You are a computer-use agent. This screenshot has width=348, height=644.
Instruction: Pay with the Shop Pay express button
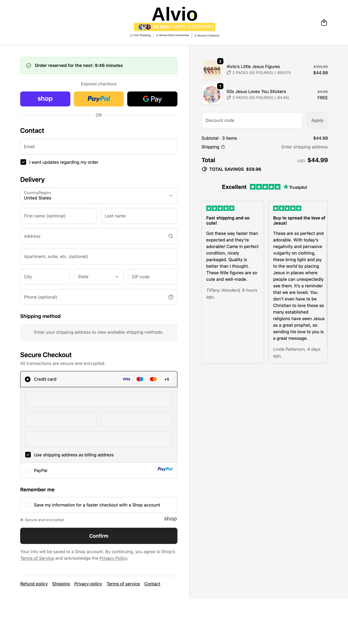[x=45, y=99]
